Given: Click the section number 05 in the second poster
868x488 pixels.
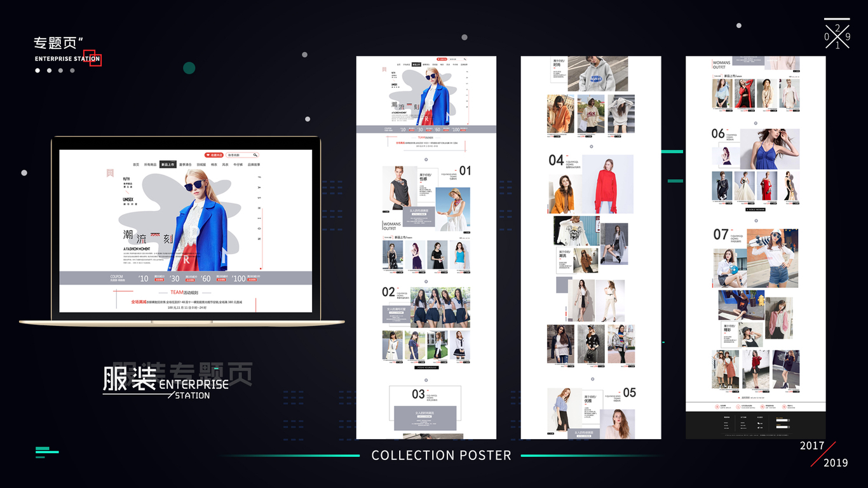Looking at the screenshot, I should (x=629, y=393).
